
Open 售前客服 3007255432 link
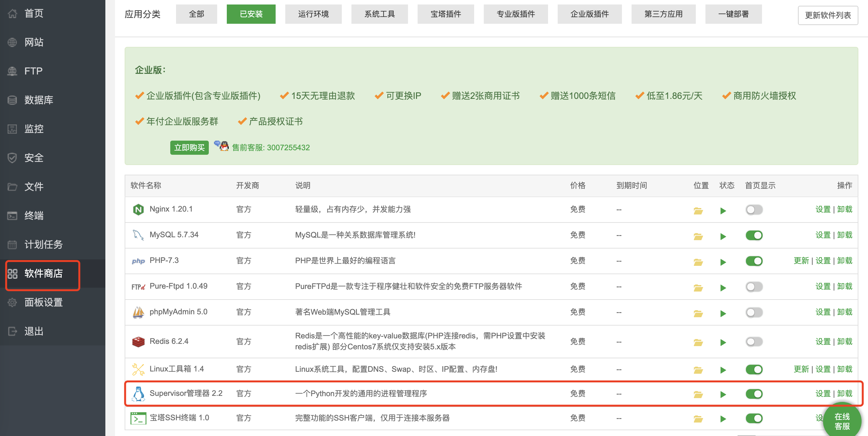click(x=270, y=147)
